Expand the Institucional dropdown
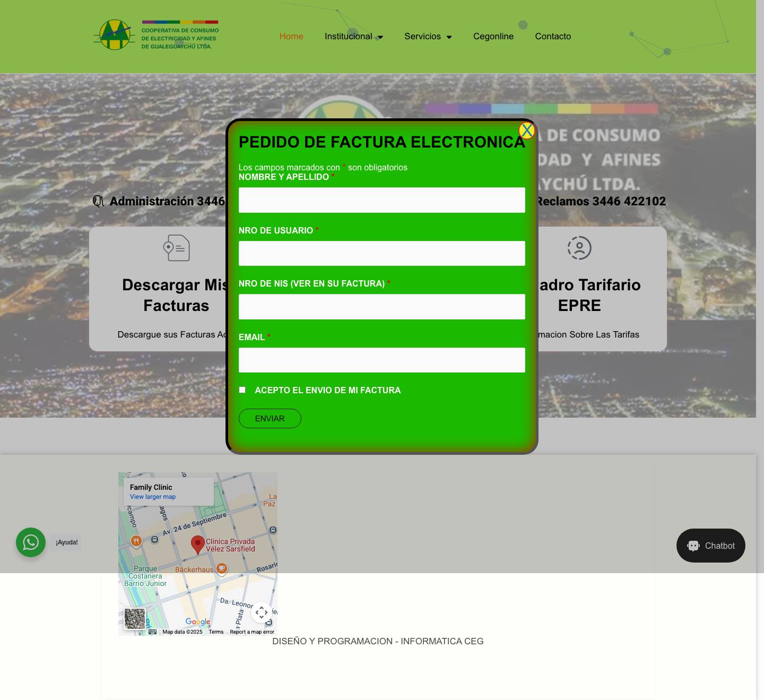 point(353,36)
